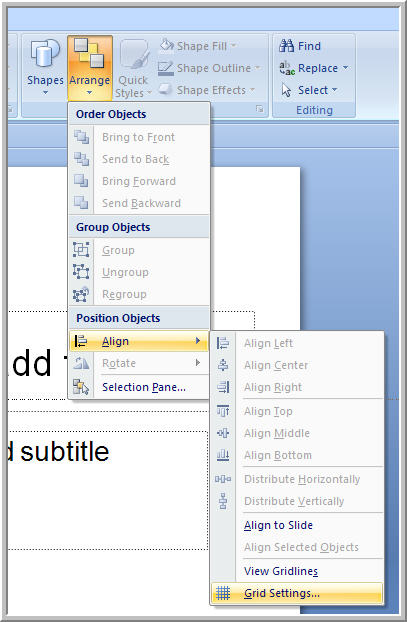This screenshot has width=407, height=622.
Task: Choose Distribute Horizontally text entry
Action: (x=302, y=479)
